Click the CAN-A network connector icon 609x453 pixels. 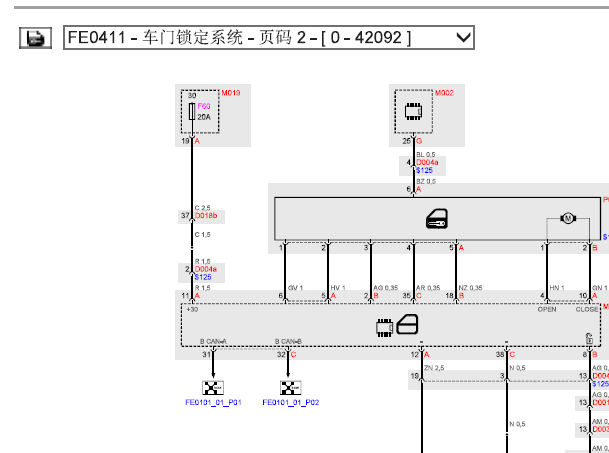click(213, 388)
